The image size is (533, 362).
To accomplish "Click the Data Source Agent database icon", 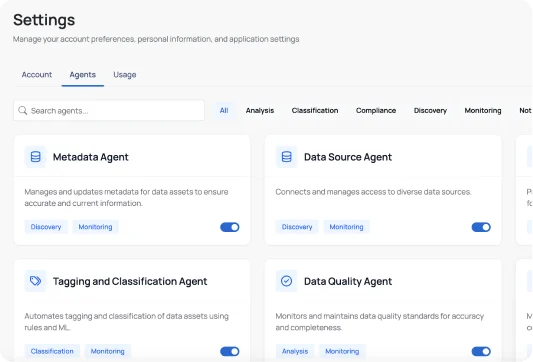I will (x=287, y=157).
